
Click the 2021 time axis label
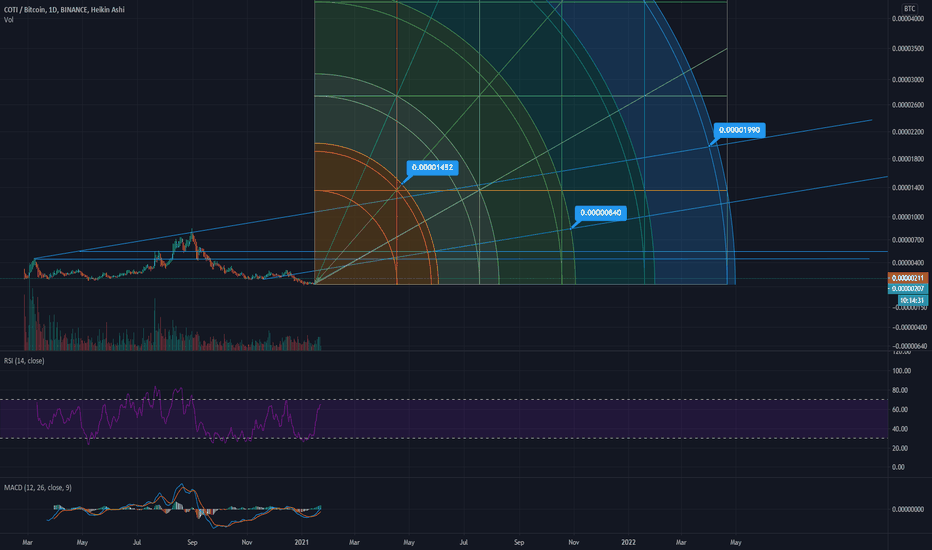point(302,542)
